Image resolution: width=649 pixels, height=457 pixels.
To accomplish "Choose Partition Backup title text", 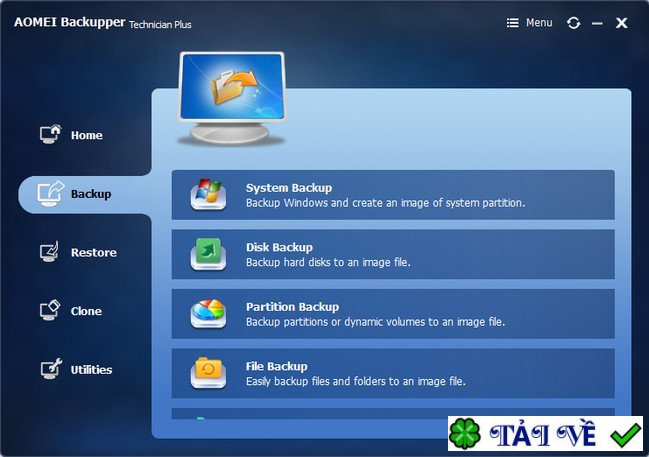I will [293, 307].
